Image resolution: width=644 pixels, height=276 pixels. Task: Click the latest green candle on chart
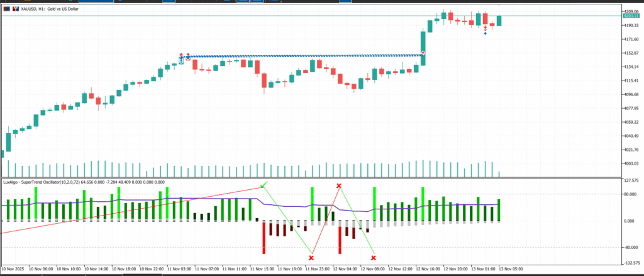[x=499, y=21]
